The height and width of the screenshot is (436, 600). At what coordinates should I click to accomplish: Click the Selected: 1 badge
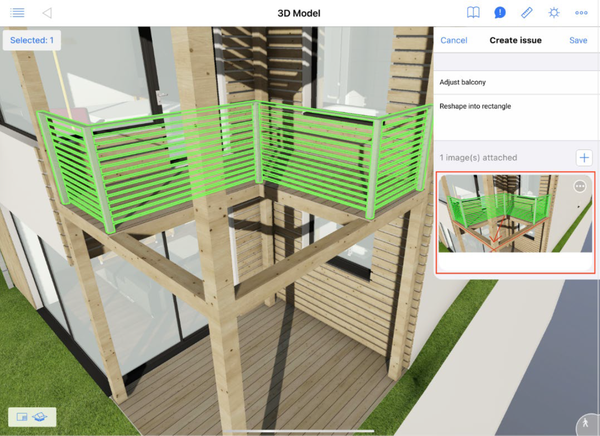[32, 40]
